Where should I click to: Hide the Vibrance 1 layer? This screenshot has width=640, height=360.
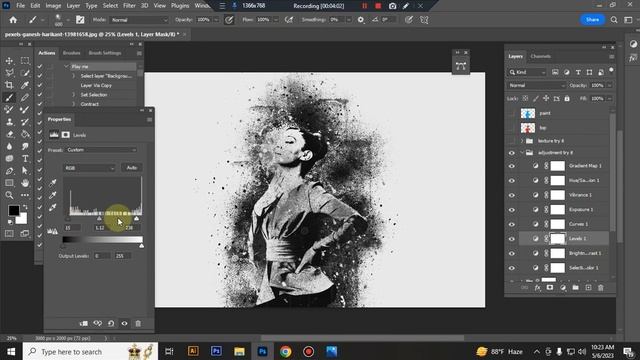coord(511,195)
